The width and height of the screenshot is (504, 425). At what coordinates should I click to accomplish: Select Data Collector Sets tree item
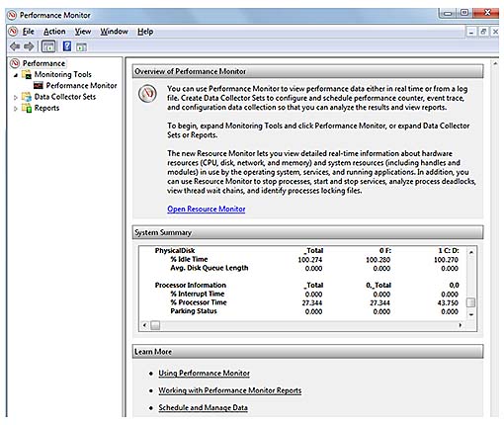tap(65, 97)
